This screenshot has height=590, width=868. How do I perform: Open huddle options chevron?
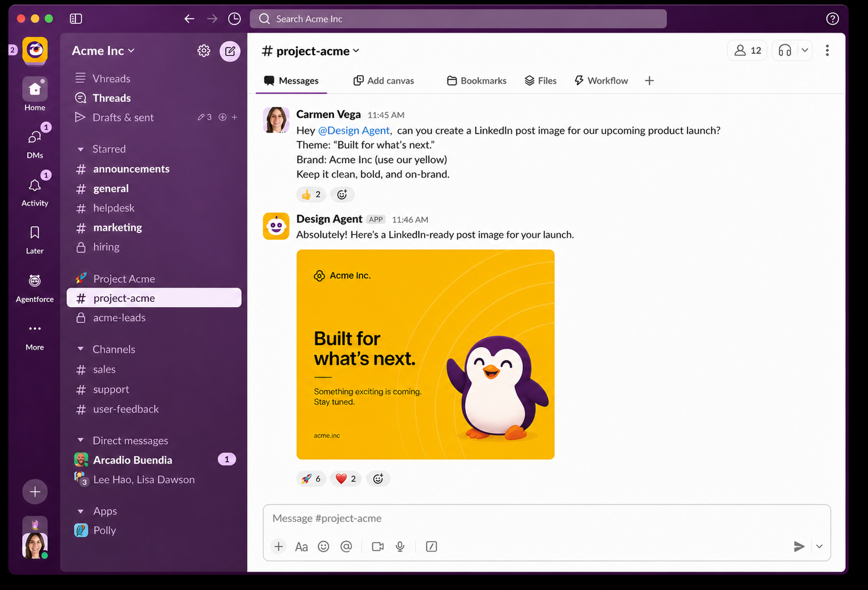805,51
